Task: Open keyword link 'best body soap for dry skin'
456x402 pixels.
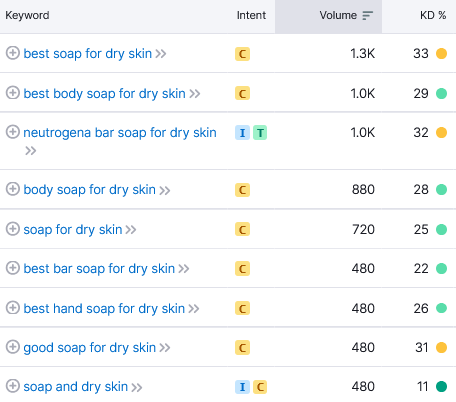Action: point(104,94)
